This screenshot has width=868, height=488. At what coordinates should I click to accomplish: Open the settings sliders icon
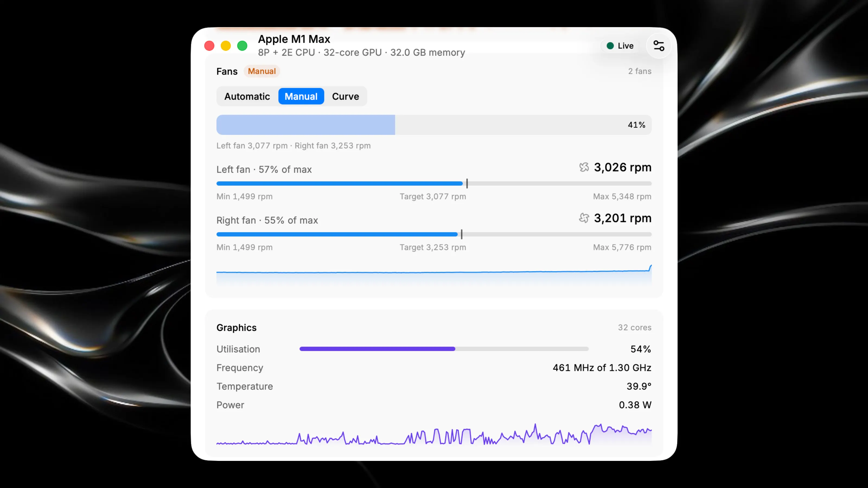pos(658,46)
